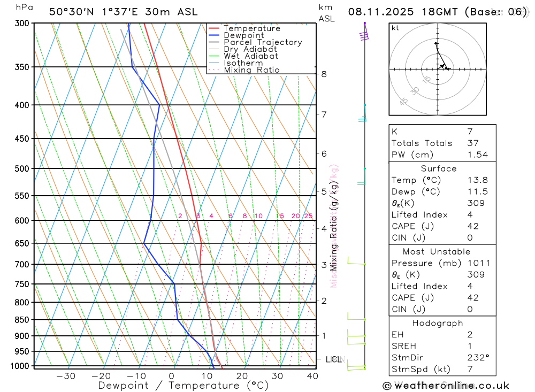Click the cyan wind barb near 7 km
The width and height of the screenshot is (535, 392).
(x=363, y=113)
